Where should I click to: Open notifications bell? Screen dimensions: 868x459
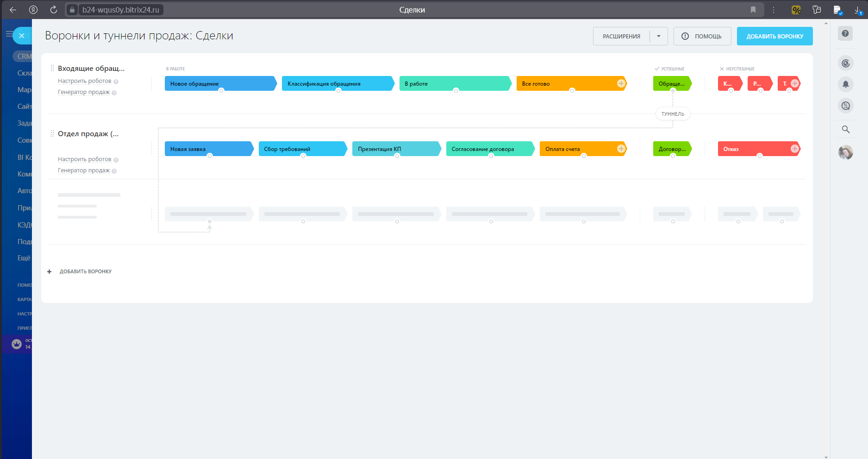point(846,84)
